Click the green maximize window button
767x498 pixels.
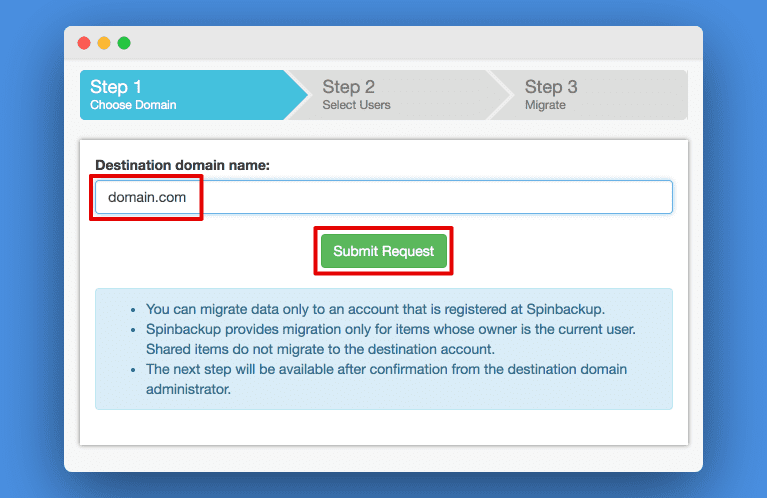tap(124, 43)
